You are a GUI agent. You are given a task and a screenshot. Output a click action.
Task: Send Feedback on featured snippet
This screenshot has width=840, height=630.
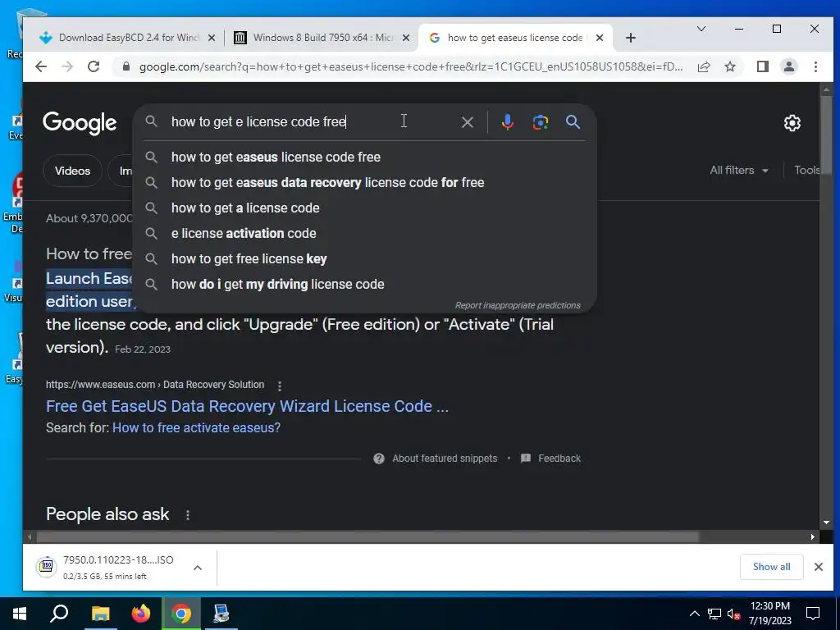[x=550, y=459]
